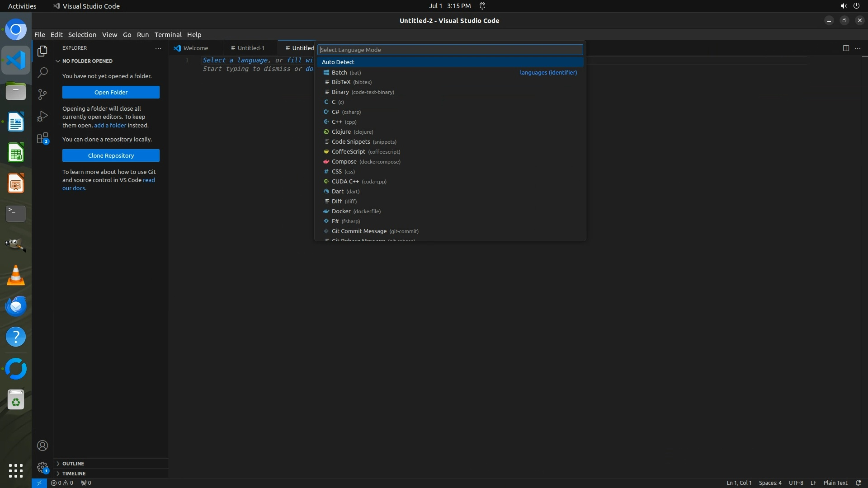Open the Accounts menu icon
This screenshot has height=488, width=868.
pyautogui.click(x=42, y=446)
